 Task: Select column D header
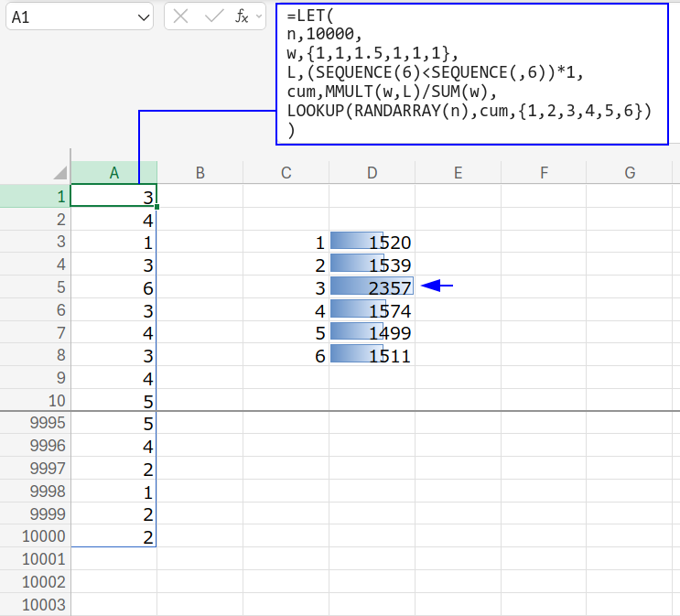(372, 173)
